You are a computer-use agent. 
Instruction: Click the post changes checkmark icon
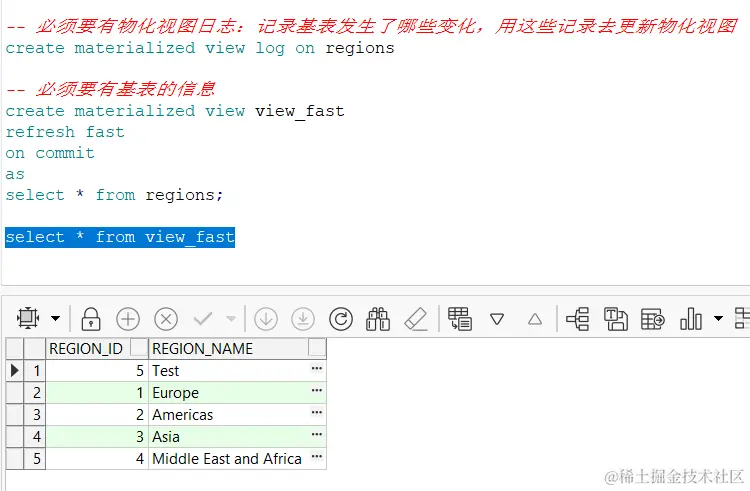coord(203,318)
